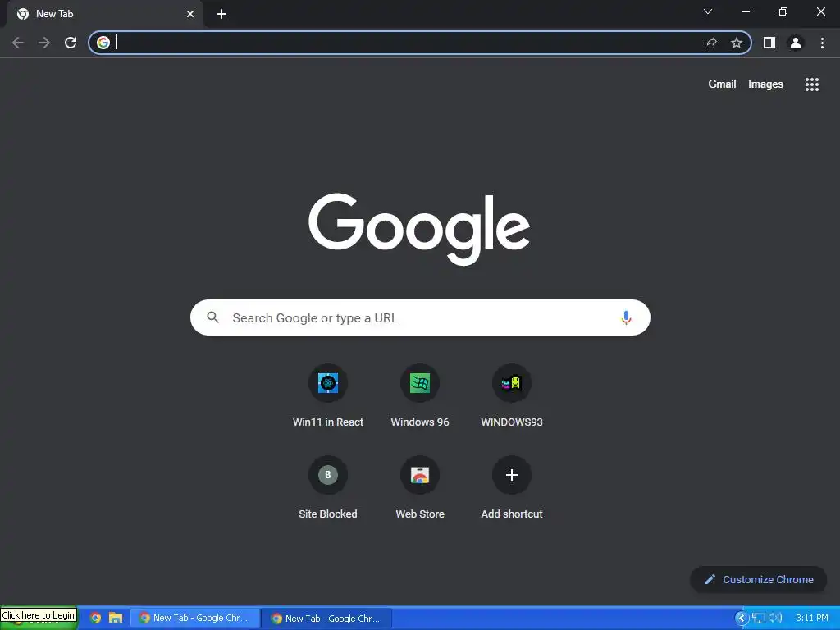This screenshot has height=630, width=840.
Task: Open the WINDOWS93 shortcut
Action: (512, 395)
